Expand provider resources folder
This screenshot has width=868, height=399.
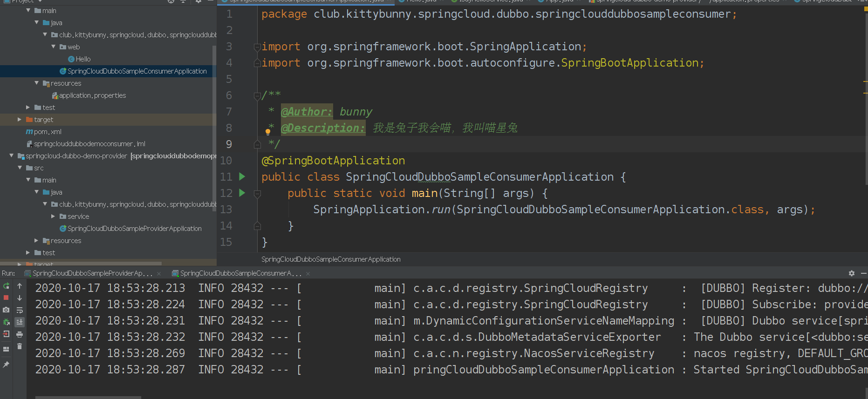tap(37, 240)
